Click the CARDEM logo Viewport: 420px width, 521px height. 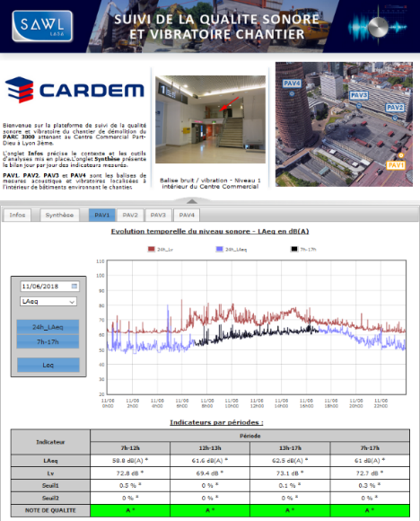[75, 90]
